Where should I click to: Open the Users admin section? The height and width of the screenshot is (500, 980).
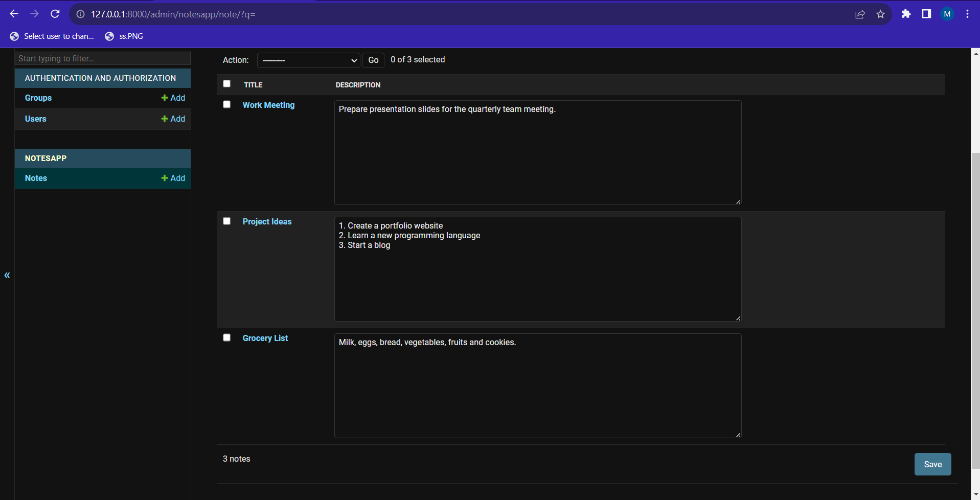click(x=36, y=119)
